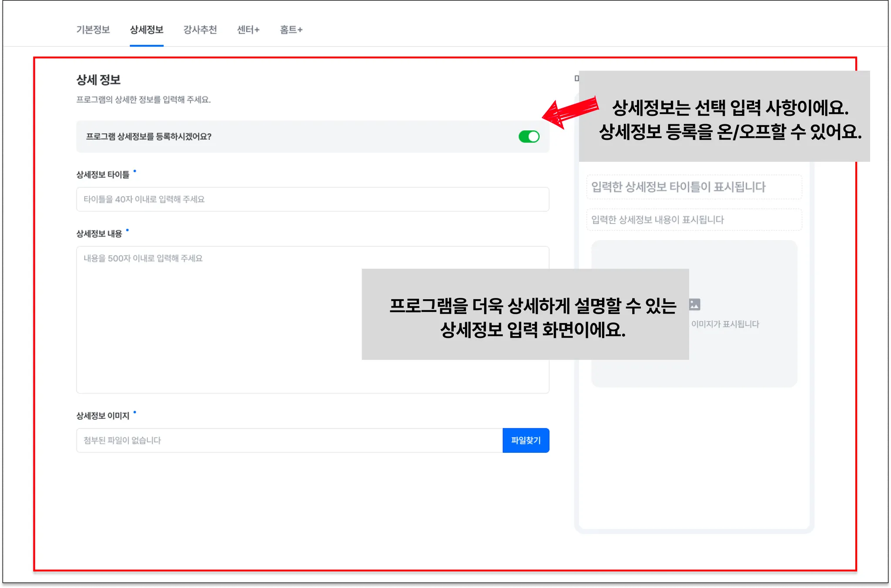This screenshot has height=588, width=891.
Task: Open the 강사추천 tab
Action: 200,30
